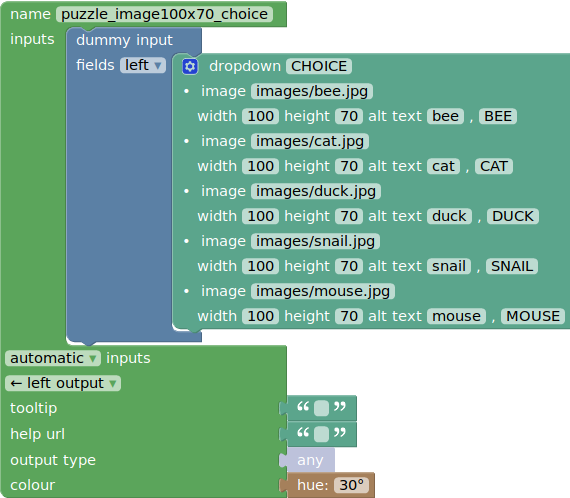The height and width of the screenshot is (498, 570).
Task: Edit the image path images/duck.jpg
Action: point(316,191)
